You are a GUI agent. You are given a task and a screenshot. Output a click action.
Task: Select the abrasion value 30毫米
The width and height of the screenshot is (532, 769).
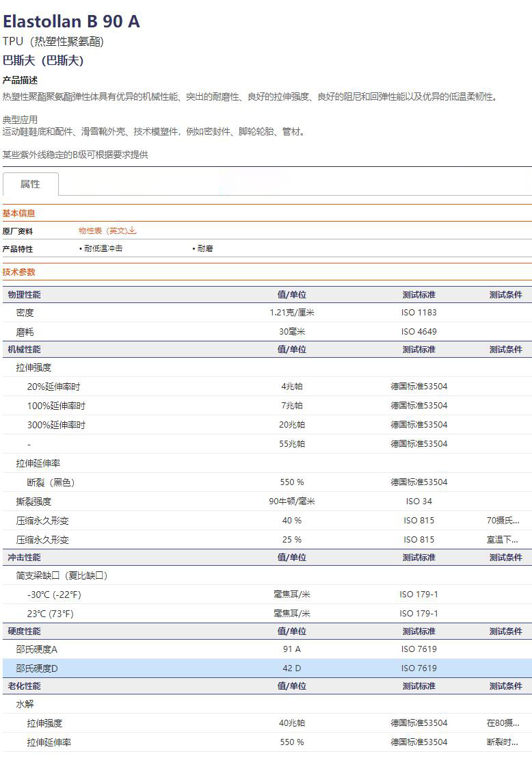point(292,332)
